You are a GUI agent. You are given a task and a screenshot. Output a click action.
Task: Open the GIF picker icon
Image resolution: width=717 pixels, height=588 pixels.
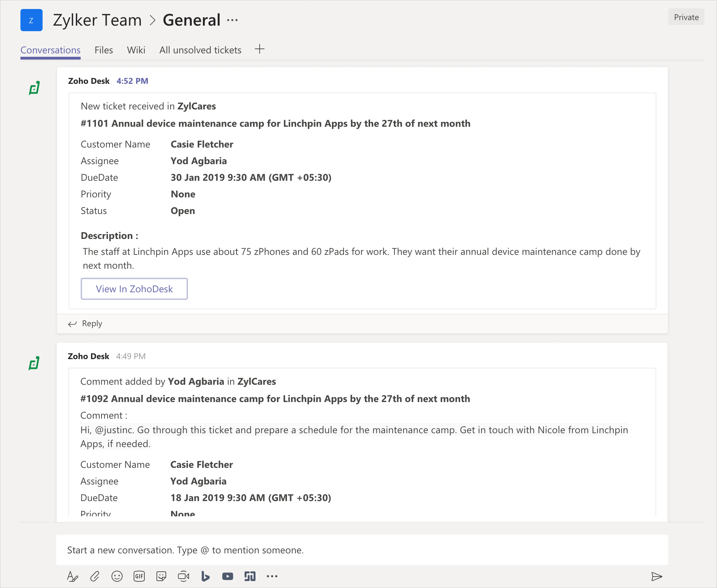139,576
